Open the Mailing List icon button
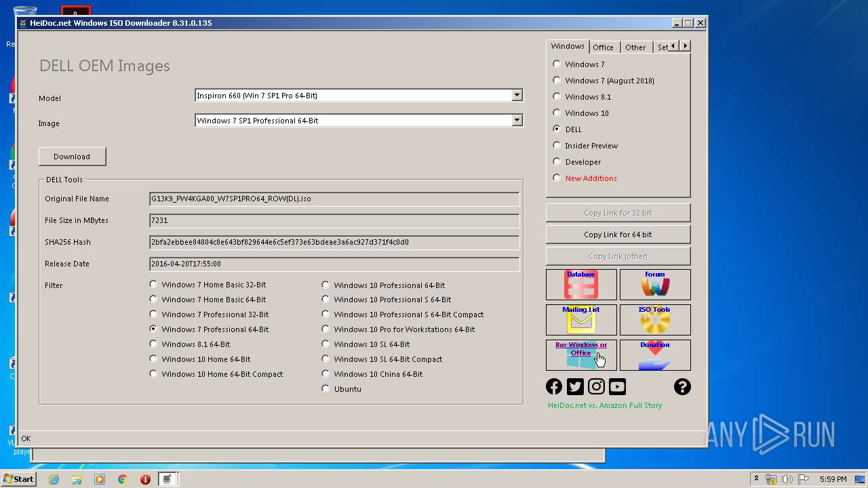Viewport: 868px width, 488px height. click(x=581, y=320)
